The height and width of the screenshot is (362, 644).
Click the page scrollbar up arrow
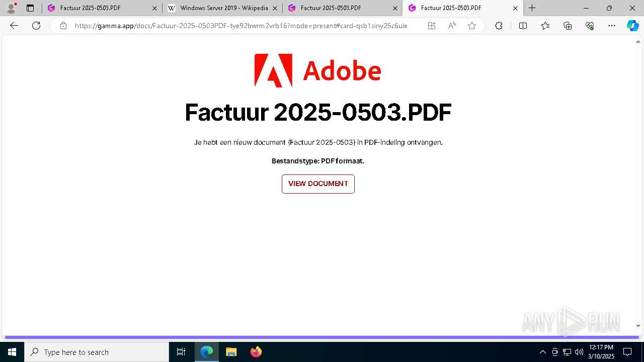tap(638, 42)
